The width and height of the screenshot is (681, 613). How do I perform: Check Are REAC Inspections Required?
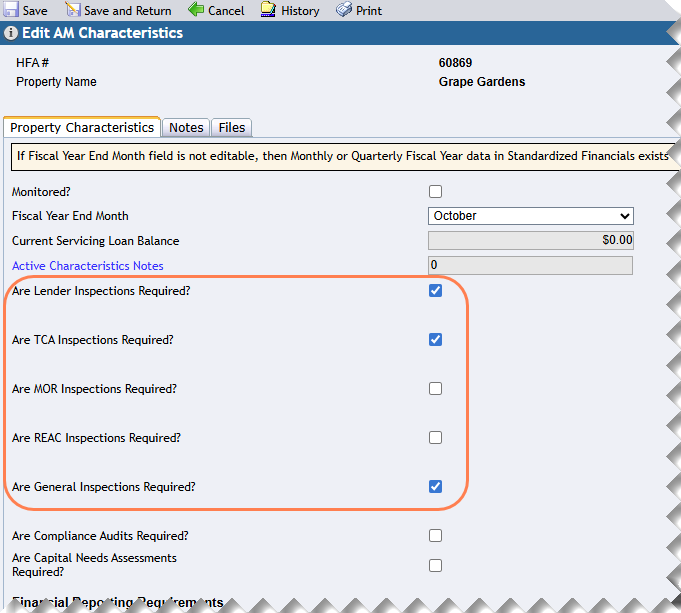(435, 438)
